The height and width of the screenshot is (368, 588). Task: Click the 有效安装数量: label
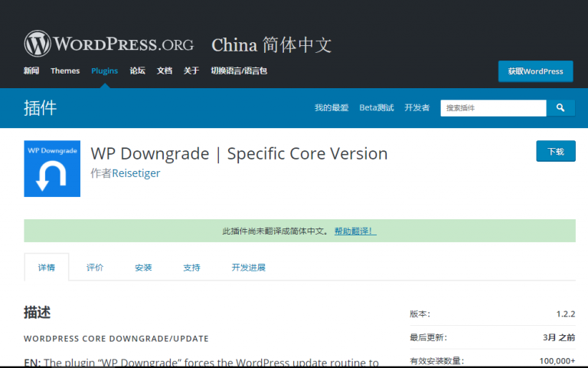pos(437,361)
